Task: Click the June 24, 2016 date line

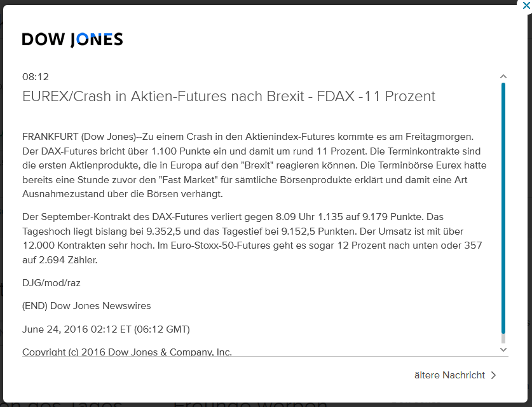Action: pyautogui.click(x=106, y=329)
